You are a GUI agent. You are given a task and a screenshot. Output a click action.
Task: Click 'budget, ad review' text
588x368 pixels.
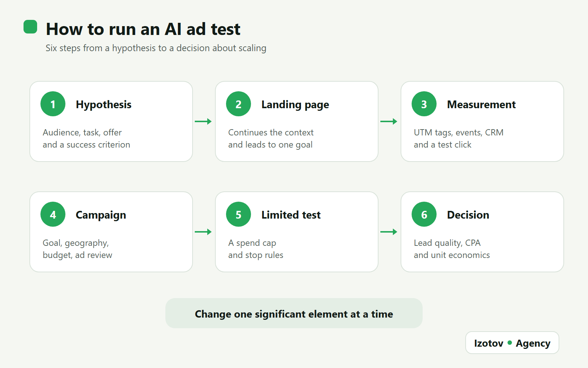(x=77, y=255)
